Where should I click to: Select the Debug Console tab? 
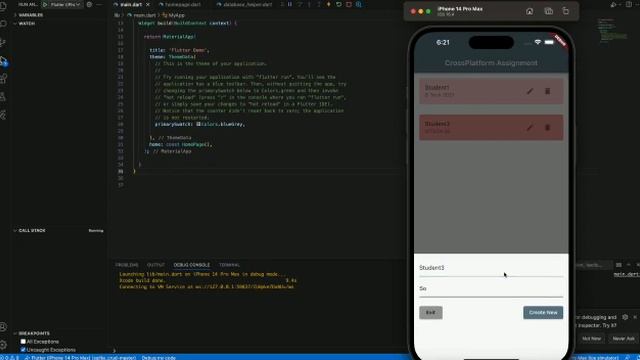(x=191, y=265)
